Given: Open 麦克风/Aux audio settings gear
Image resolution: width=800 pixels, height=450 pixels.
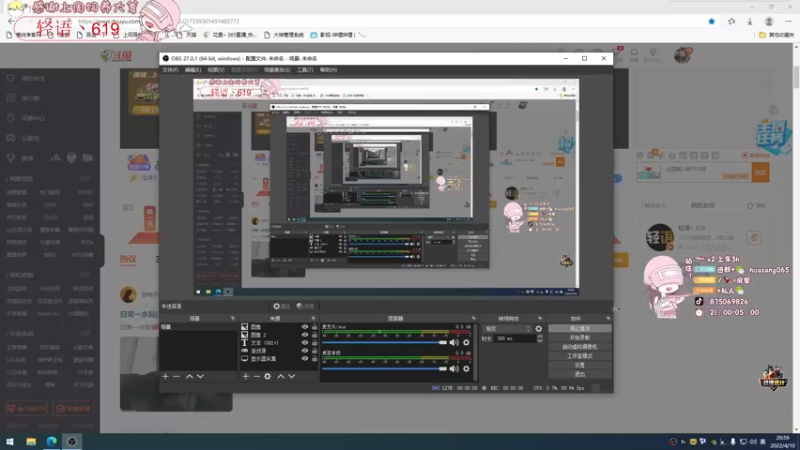Looking at the screenshot, I should click(x=466, y=342).
